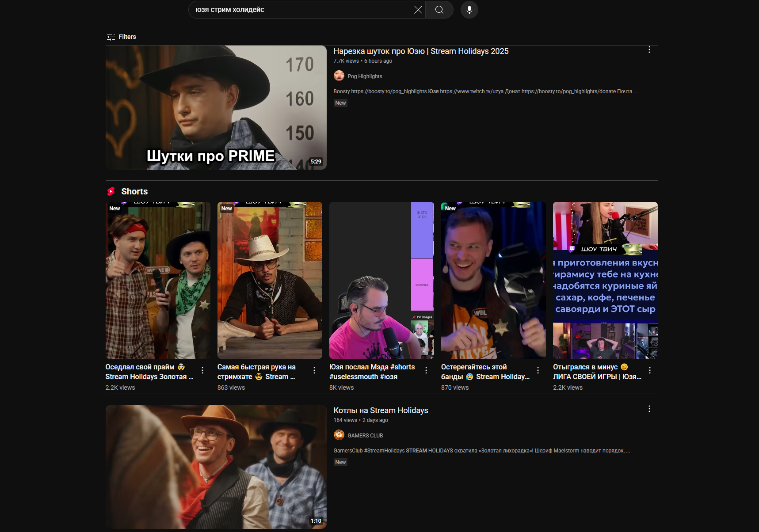Open menu for Юзя послал Мэда short

click(426, 370)
